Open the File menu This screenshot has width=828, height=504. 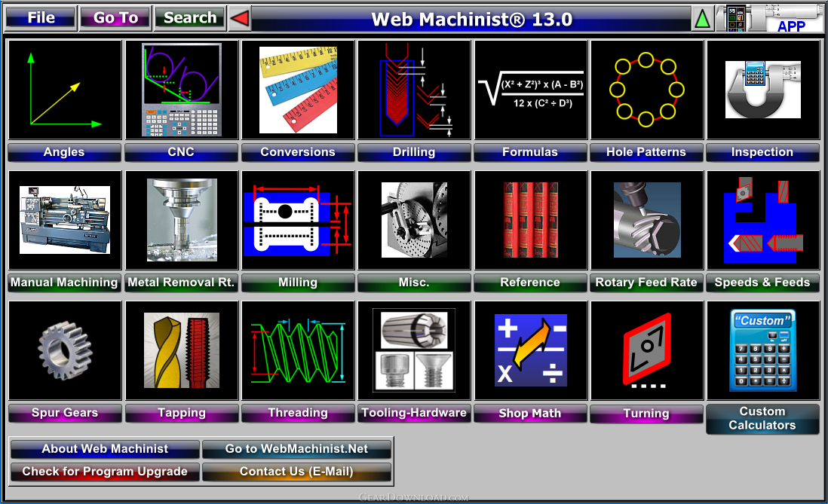pos(41,18)
